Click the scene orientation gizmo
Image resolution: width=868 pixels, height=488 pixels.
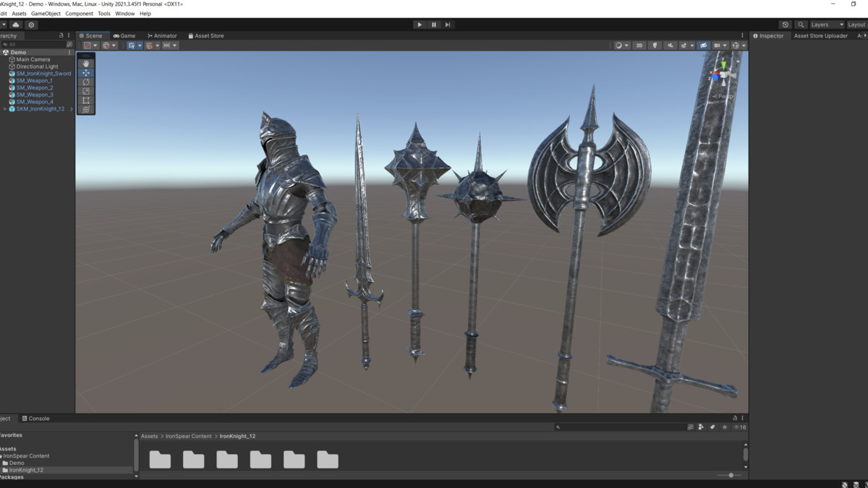[x=723, y=75]
